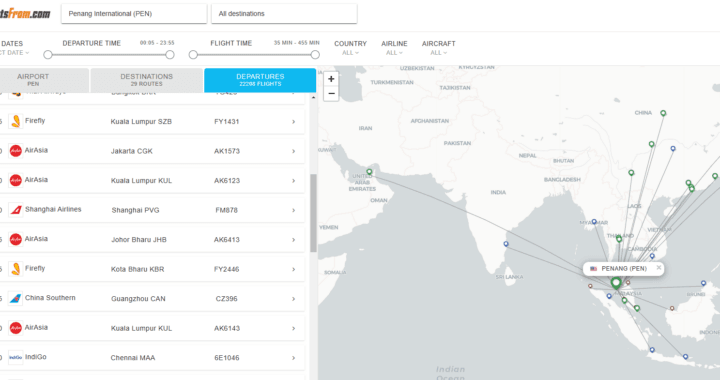Click the Johor Bharu JHB destination text

tap(139, 240)
